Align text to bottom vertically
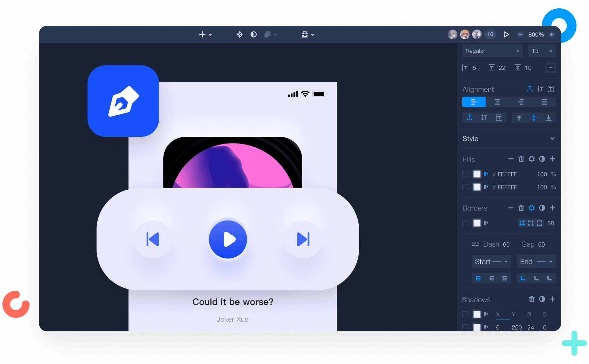 pyautogui.click(x=548, y=118)
